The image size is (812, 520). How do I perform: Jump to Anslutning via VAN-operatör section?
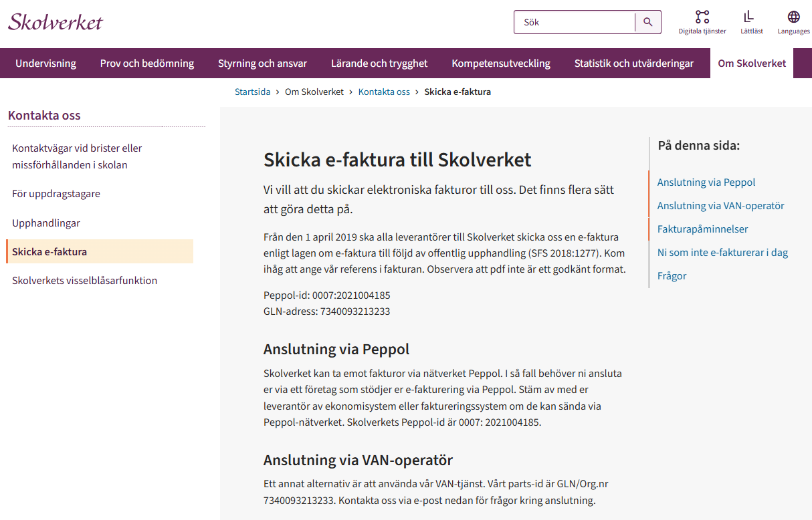(x=721, y=206)
